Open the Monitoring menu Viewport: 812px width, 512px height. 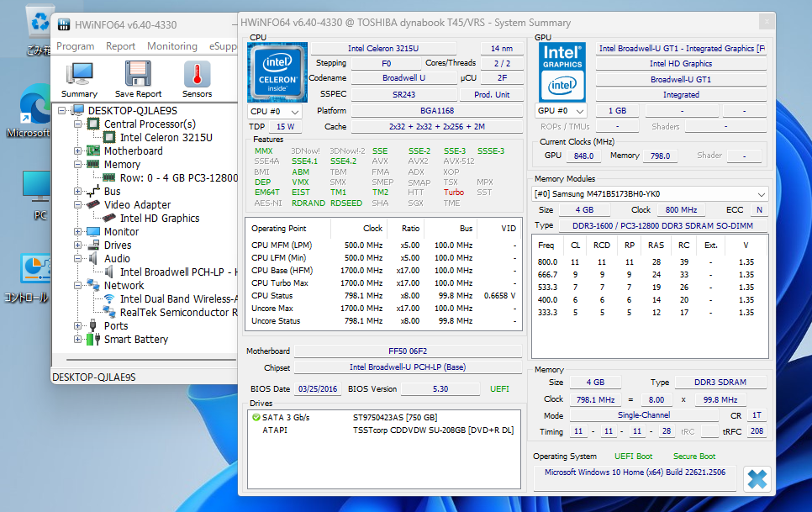(x=172, y=46)
